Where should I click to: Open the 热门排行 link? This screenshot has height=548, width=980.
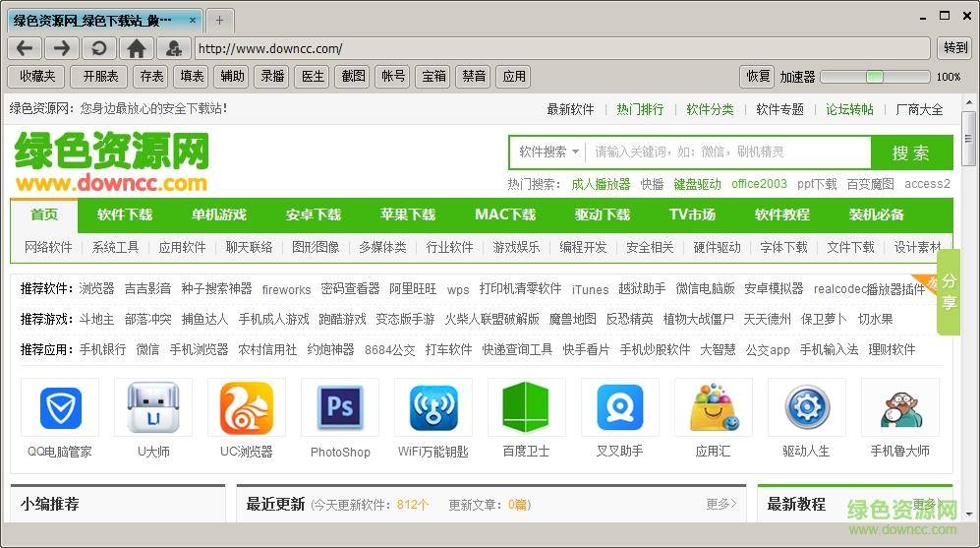point(640,109)
